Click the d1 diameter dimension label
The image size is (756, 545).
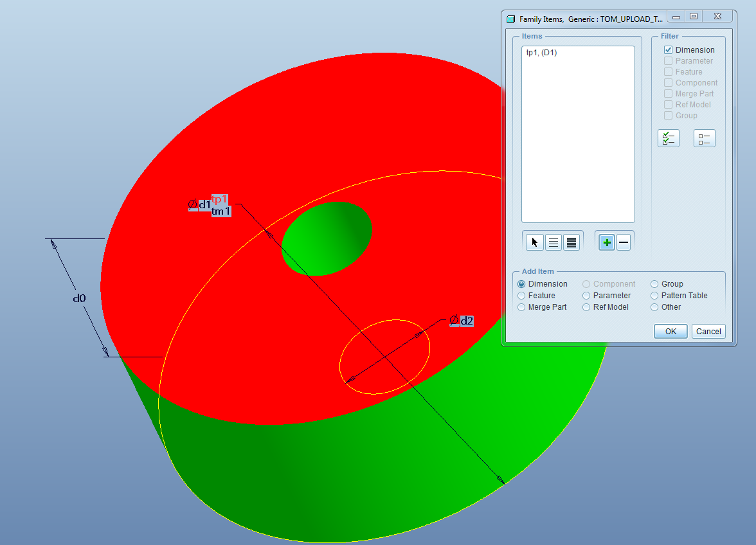tap(199, 205)
